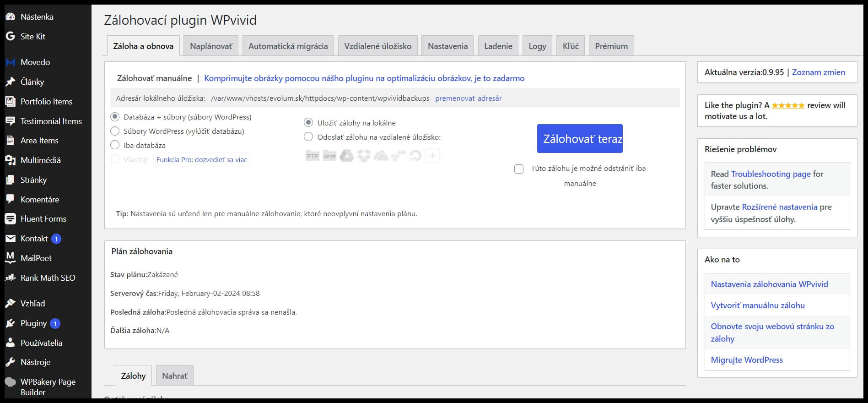Click the Site Kit Google icon
Viewport: 868px width, 403px height.
coord(10,37)
